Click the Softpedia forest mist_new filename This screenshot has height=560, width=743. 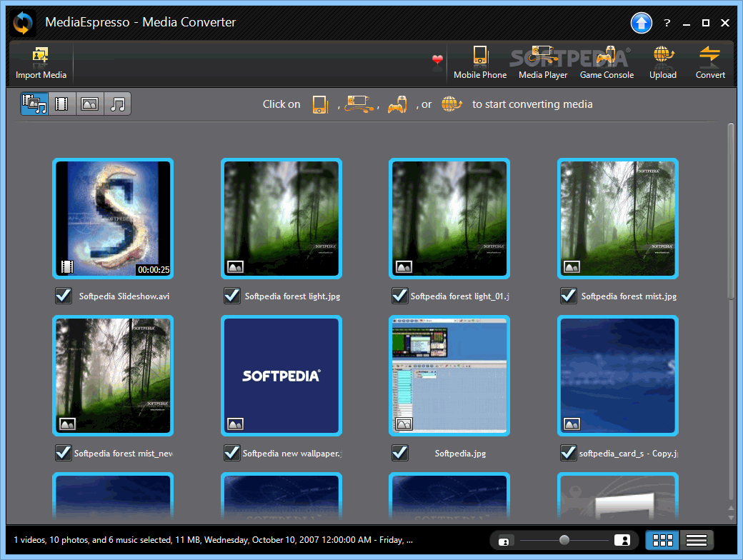coord(123,454)
